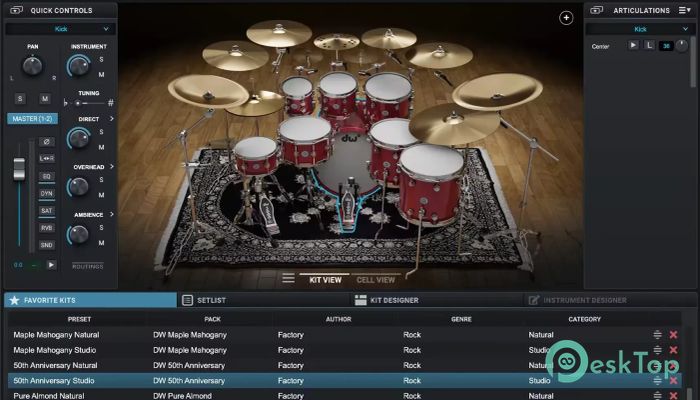Mute the Direct microphone
The height and width of the screenshot is (400, 700).
pos(101,147)
